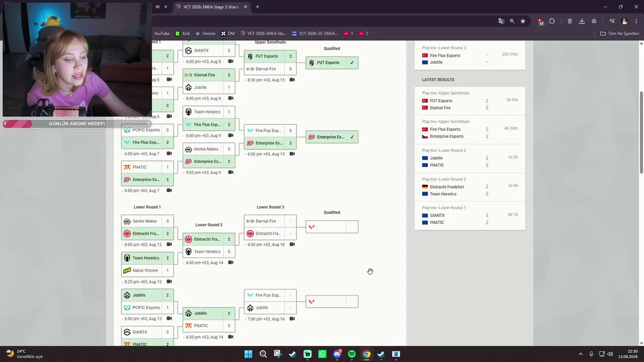The width and height of the screenshot is (644, 362).
Task: Open video link for 6:00 pm Aug 15 match
Action: point(292,154)
